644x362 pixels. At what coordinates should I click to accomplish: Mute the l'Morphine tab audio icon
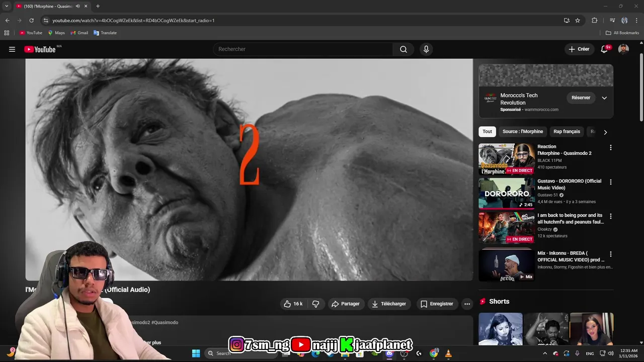pos(77,6)
